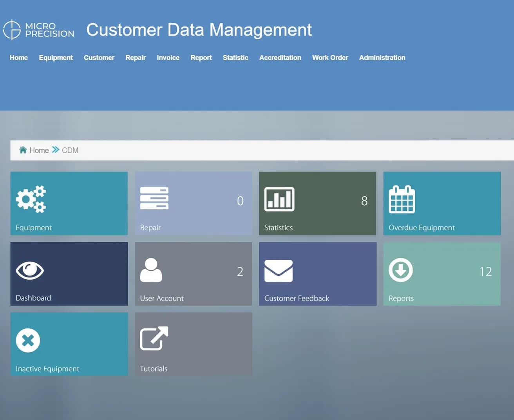Click the Dashboard eye icon
This screenshot has width=514, height=420.
pos(30,270)
